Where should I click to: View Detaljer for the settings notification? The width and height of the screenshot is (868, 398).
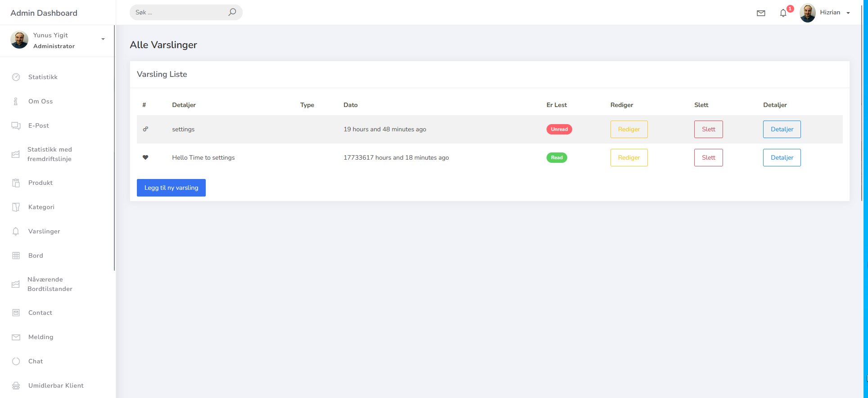tap(782, 129)
